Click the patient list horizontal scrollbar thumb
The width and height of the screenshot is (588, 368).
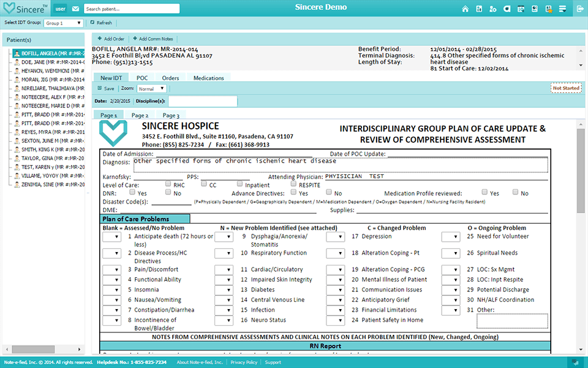coord(33,349)
